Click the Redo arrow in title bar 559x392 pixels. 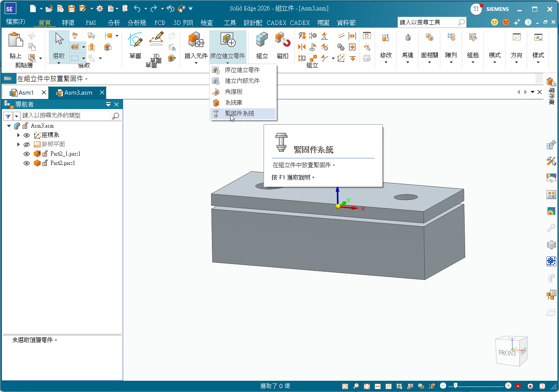(153, 9)
